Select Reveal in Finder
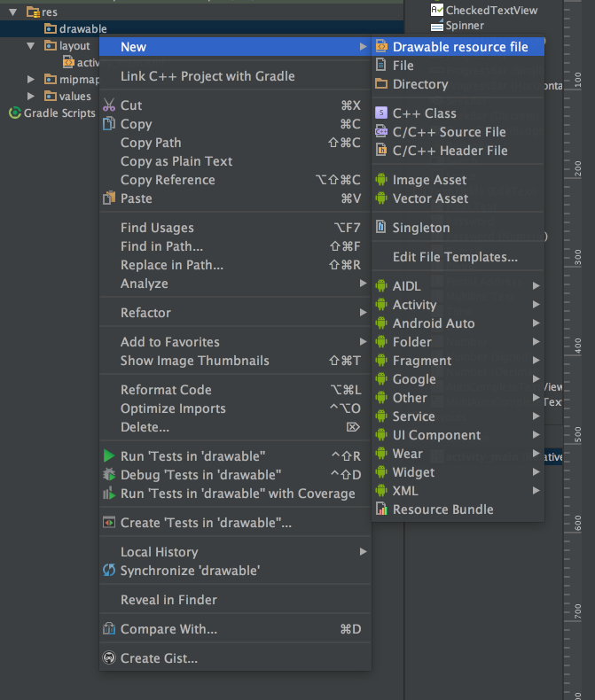 click(x=235, y=600)
